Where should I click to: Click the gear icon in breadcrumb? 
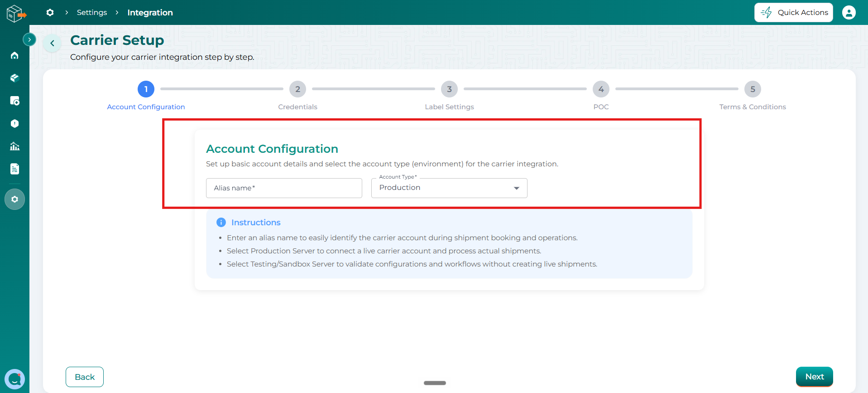(x=50, y=12)
